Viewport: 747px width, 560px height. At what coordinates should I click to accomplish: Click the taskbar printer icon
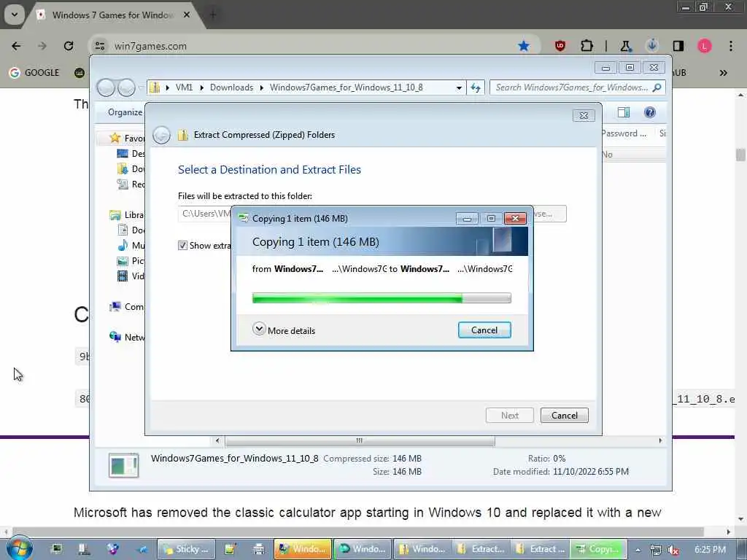click(259, 549)
